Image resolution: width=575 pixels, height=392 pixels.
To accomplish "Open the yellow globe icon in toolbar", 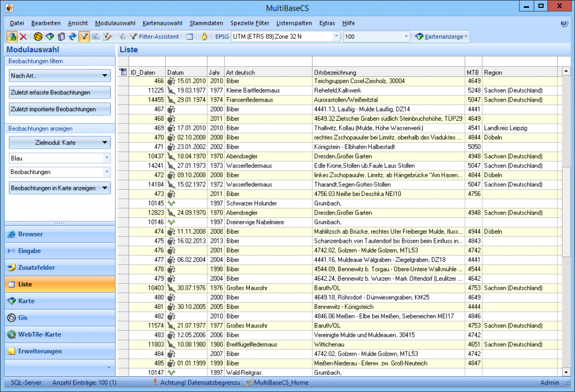I will [x=38, y=37].
